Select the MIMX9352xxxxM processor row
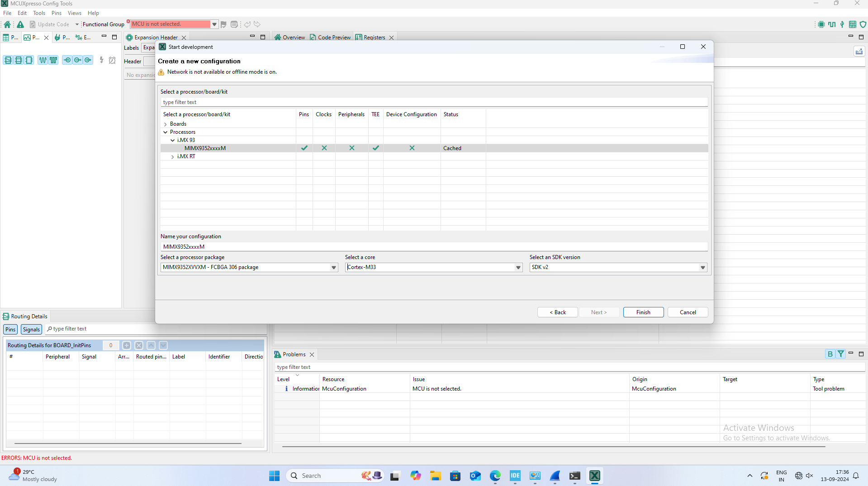 pos(434,148)
